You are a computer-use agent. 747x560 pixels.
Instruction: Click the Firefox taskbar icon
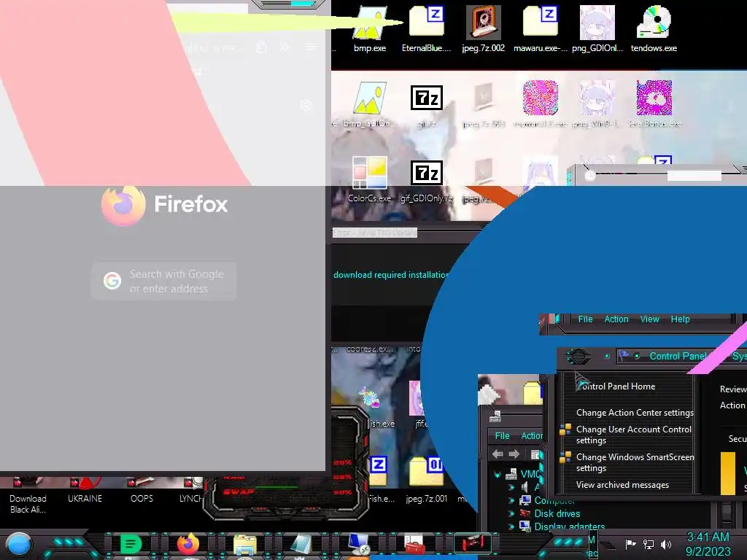(188, 544)
